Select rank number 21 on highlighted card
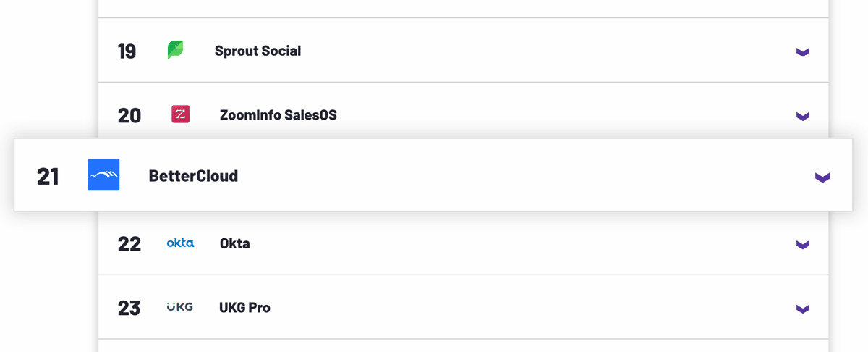The height and width of the screenshot is (352, 868). (x=48, y=176)
